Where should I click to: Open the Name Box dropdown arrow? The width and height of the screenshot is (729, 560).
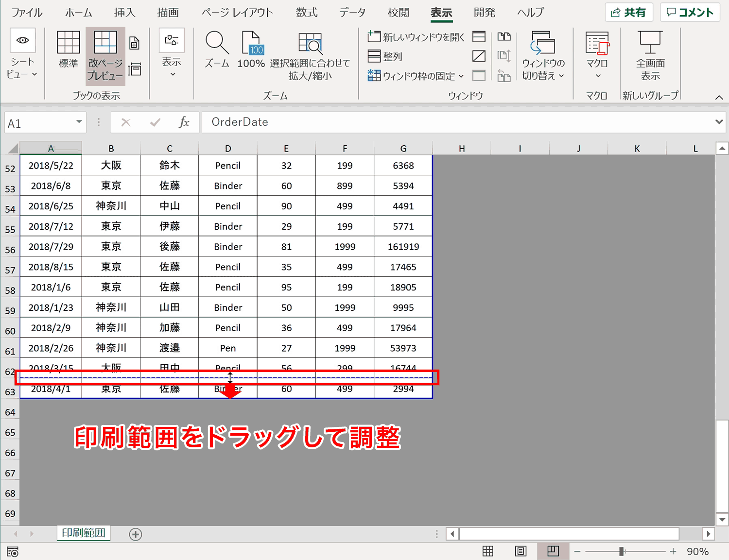pos(79,122)
